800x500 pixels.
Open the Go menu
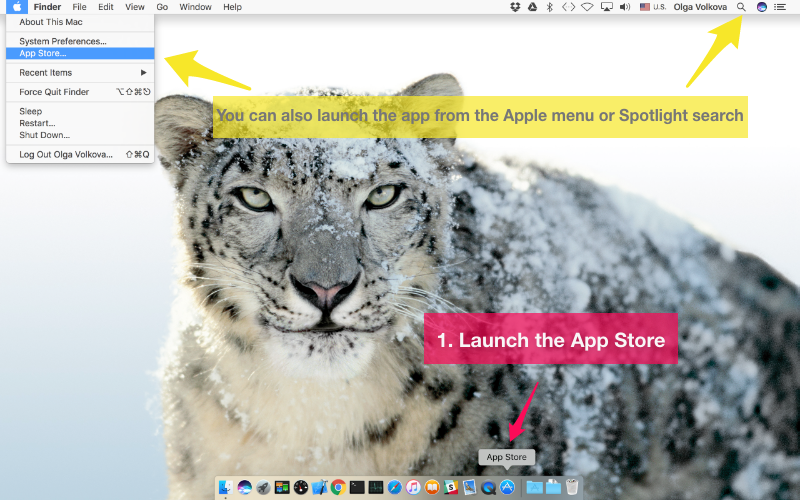(x=162, y=7)
